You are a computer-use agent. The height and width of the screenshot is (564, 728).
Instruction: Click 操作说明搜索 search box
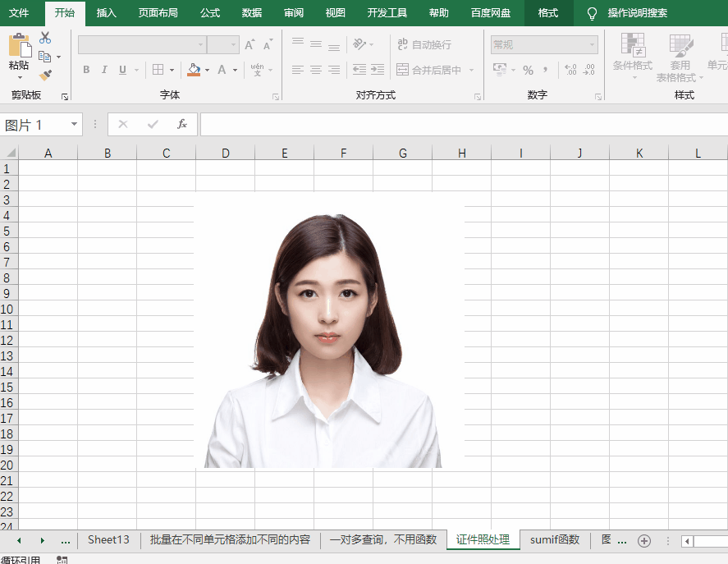pyautogui.click(x=637, y=12)
